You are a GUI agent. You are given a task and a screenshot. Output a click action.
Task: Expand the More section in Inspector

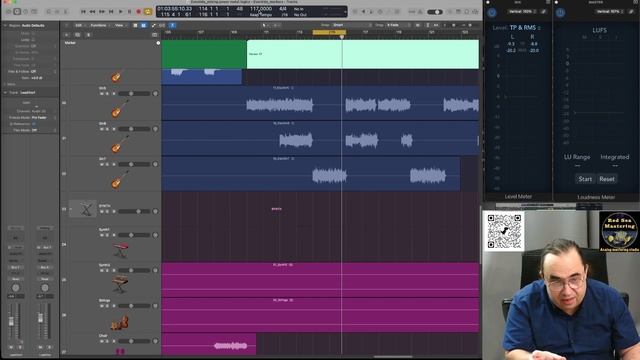click(5, 84)
